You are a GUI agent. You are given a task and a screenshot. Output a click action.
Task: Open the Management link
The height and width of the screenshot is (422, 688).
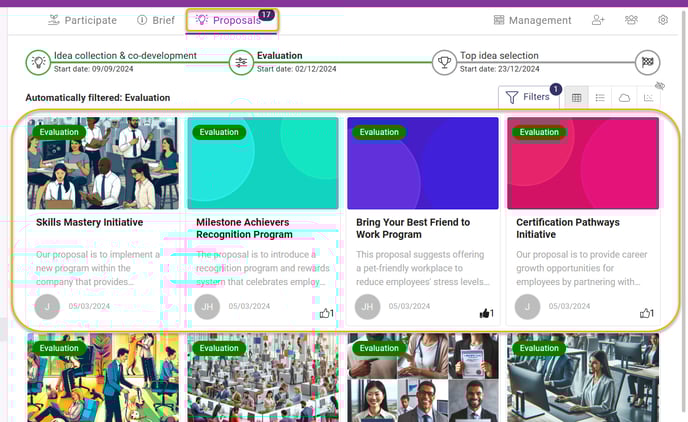click(532, 20)
